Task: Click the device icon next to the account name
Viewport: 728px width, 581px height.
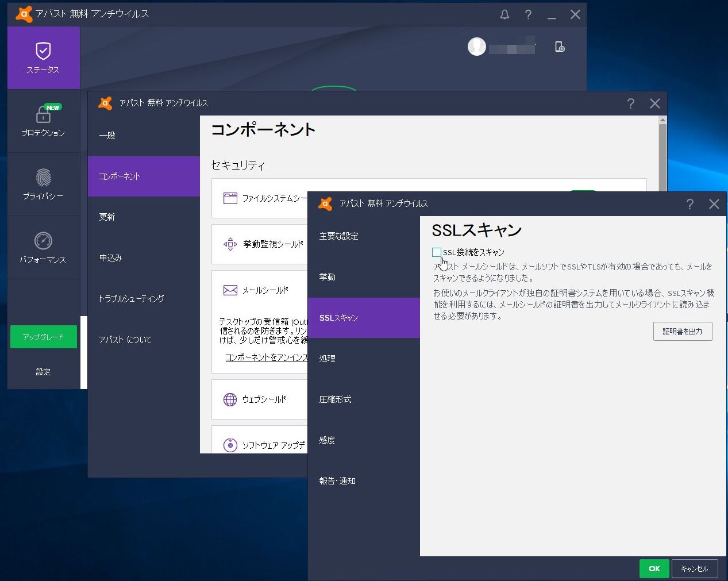Action: pos(560,47)
